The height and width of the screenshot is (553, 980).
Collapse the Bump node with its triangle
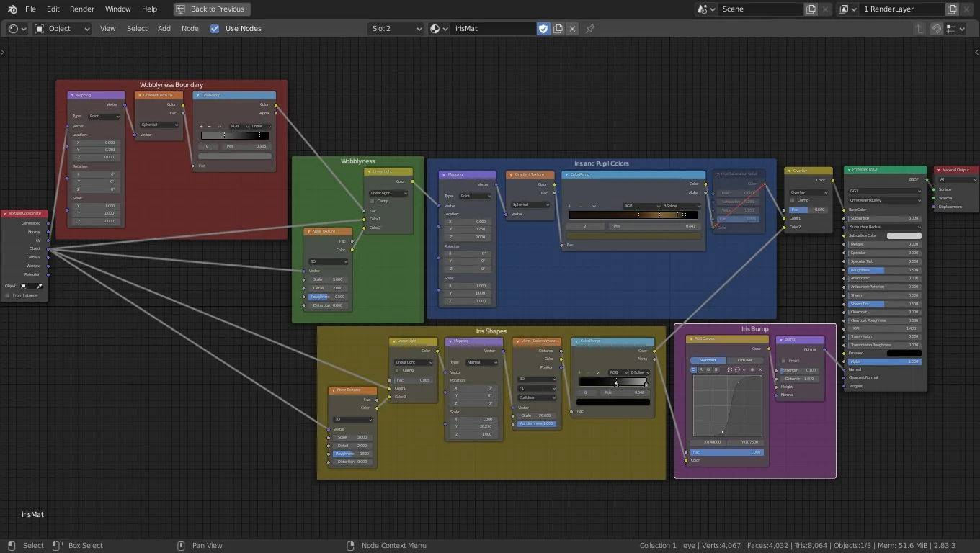pyautogui.click(x=780, y=340)
